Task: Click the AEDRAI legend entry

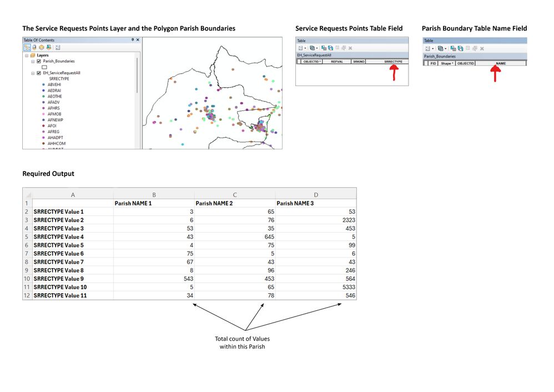Action: (x=54, y=91)
